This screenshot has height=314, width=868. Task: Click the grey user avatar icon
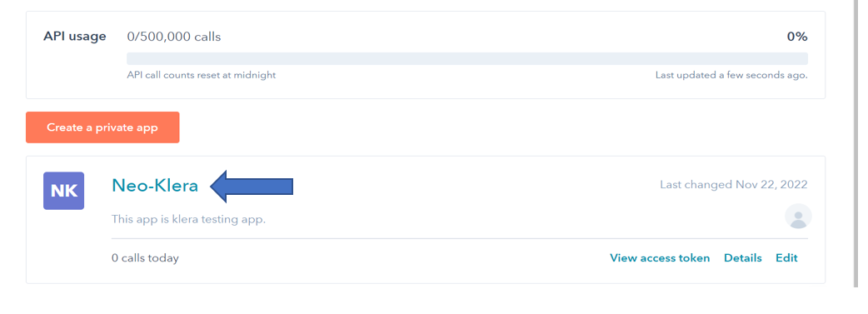798,216
